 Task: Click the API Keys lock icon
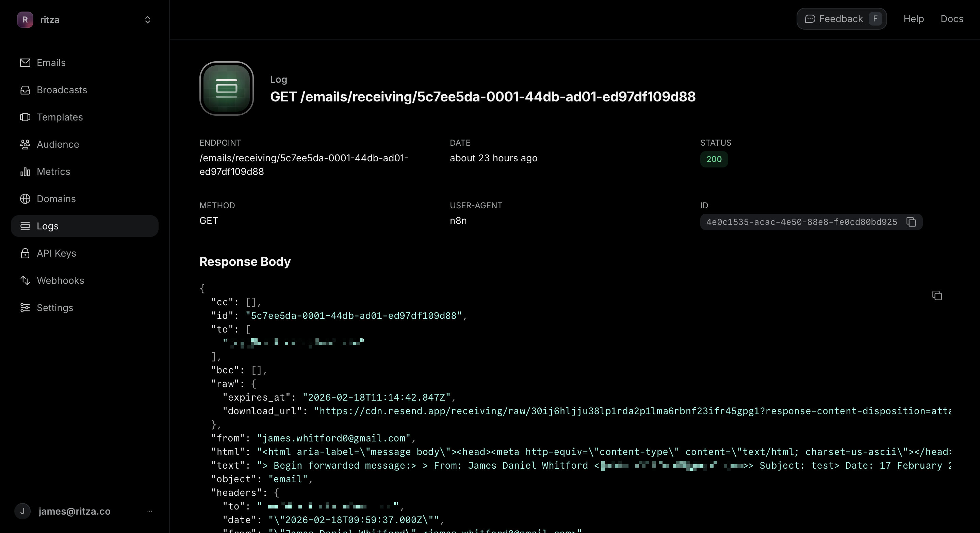click(x=25, y=253)
